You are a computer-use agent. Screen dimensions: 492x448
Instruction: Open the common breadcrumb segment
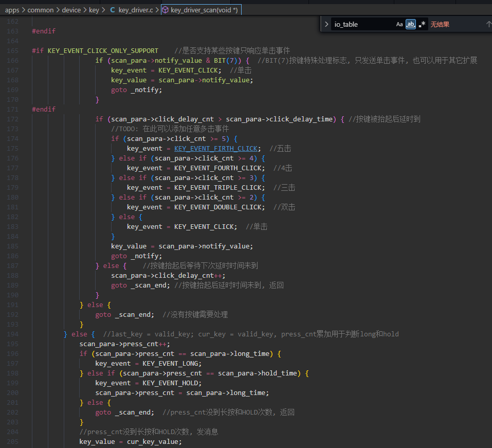pos(41,10)
